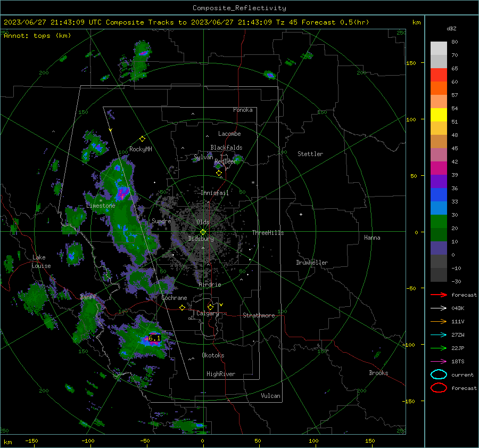
Task: Click the 6.1 storm tops annotation
Action: pos(154,338)
